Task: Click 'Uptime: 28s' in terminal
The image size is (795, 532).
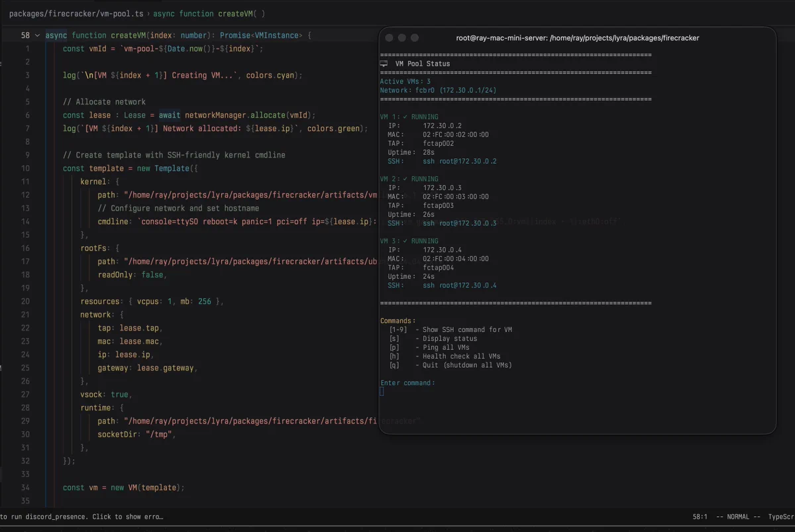Action: point(411,152)
